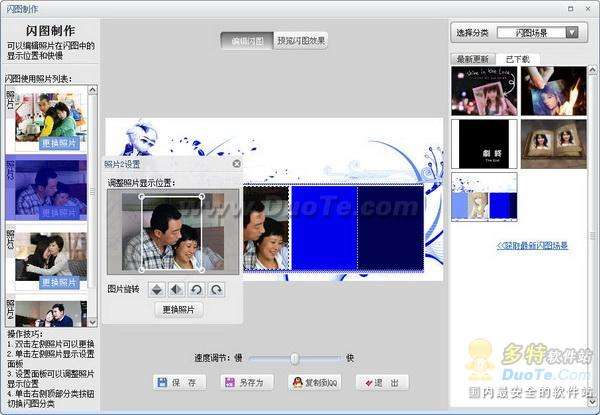The height and width of the screenshot is (415, 600).
Task: Rotate photo clockwise
Action: click(x=216, y=290)
